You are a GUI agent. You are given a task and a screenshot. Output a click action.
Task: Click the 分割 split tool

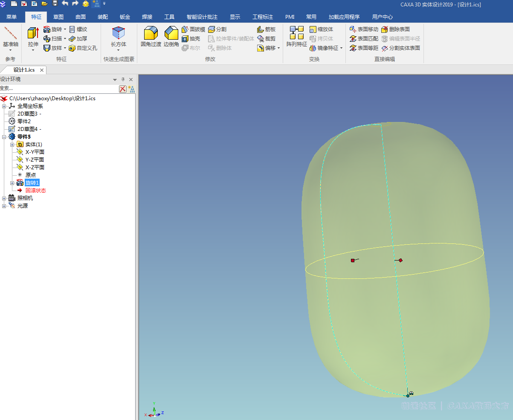click(217, 29)
